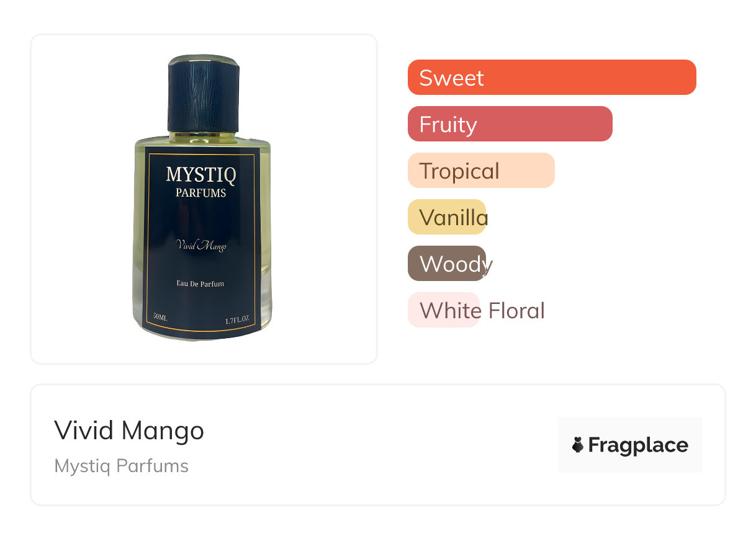The width and height of the screenshot is (756, 536).
Task: Click the Eau De Parfum text on bottle
Action: point(200,284)
